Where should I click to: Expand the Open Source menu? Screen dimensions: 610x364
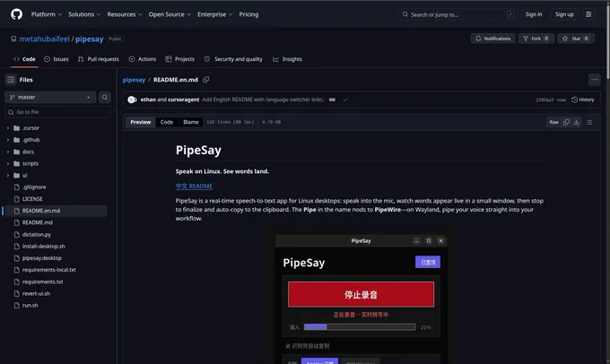(x=170, y=14)
